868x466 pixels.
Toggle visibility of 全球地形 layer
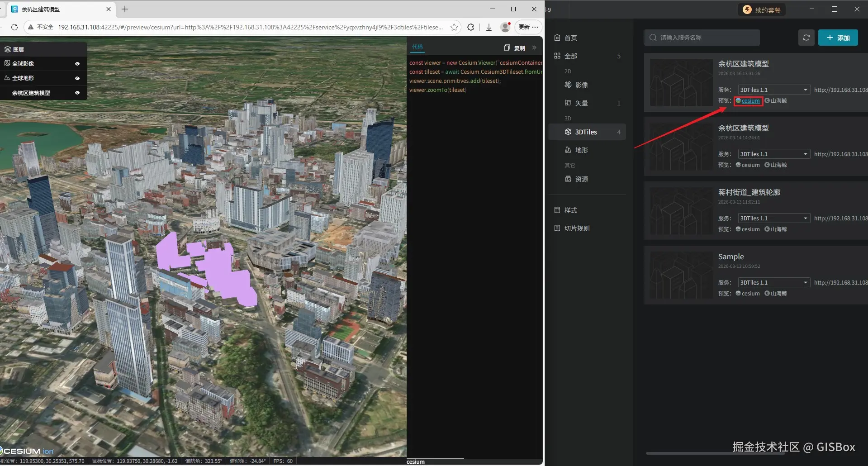tap(77, 78)
